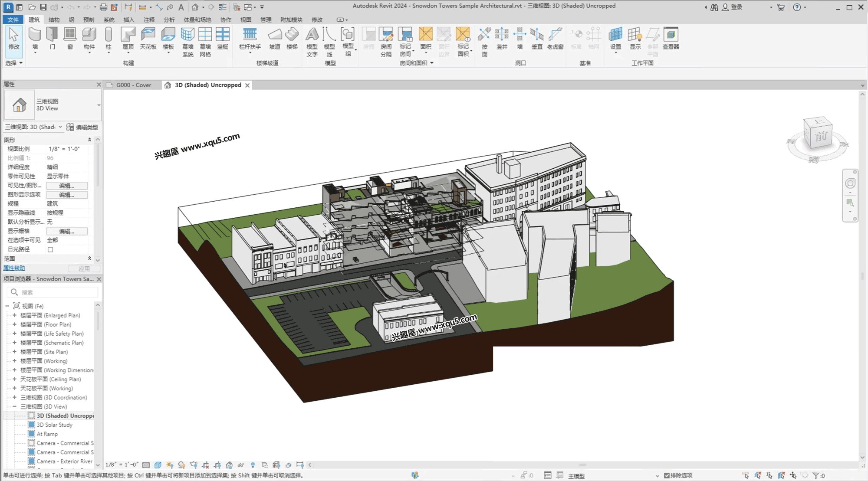Toggle the 日光路径 (Sun Path) checkbox
868x481 pixels.
(x=50, y=249)
